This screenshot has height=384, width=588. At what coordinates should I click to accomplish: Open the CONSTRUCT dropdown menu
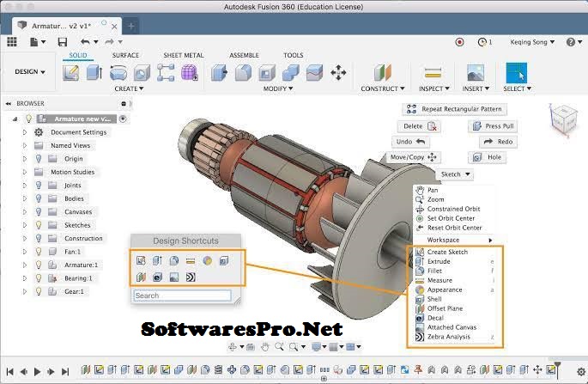383,88
